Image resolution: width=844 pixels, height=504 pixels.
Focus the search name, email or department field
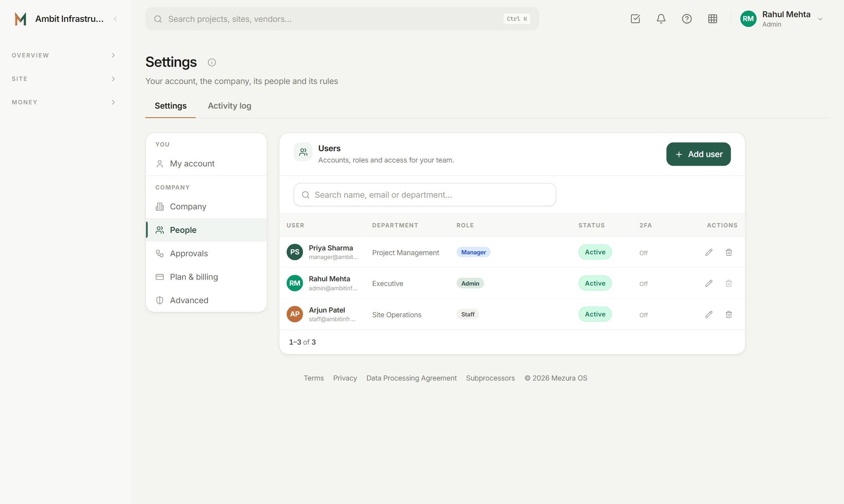tap(425, 195)
